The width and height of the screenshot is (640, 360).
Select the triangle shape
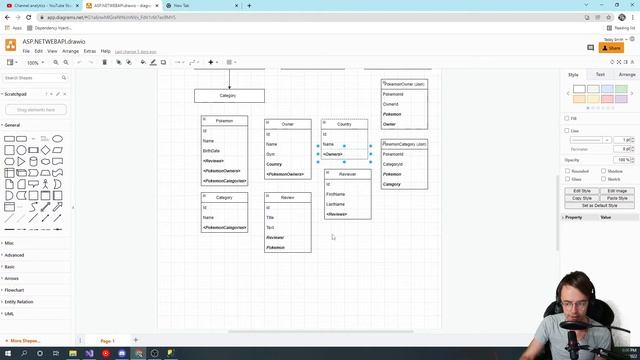point(21,162)
